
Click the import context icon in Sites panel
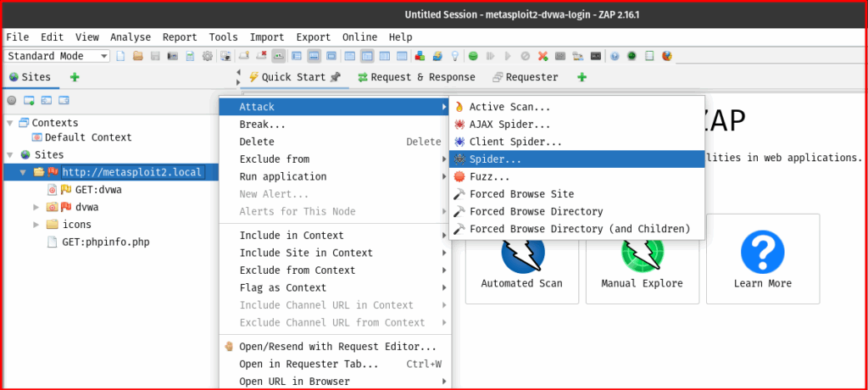[x=47, y=100]
